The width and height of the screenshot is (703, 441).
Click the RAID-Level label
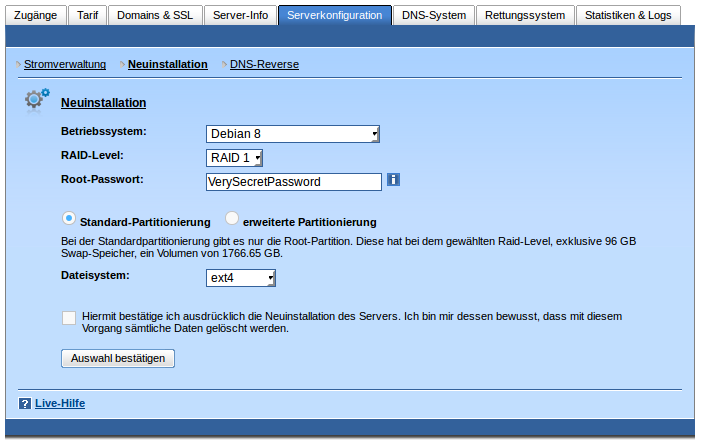[x=92, y=156]
